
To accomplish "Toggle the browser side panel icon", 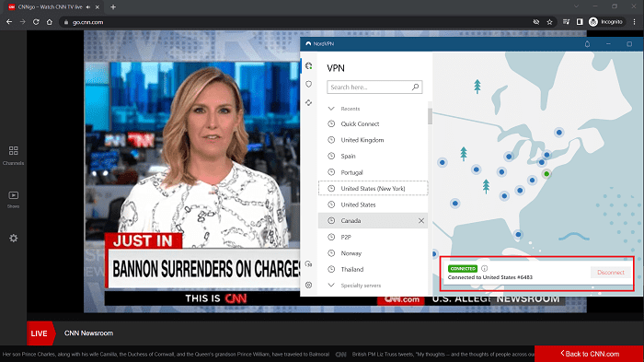I will point(580,22).
